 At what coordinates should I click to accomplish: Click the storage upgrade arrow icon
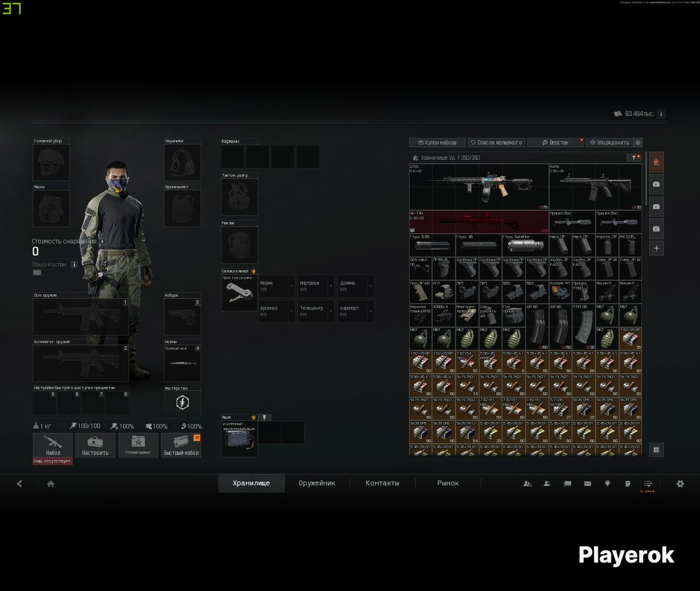[634, 158]
